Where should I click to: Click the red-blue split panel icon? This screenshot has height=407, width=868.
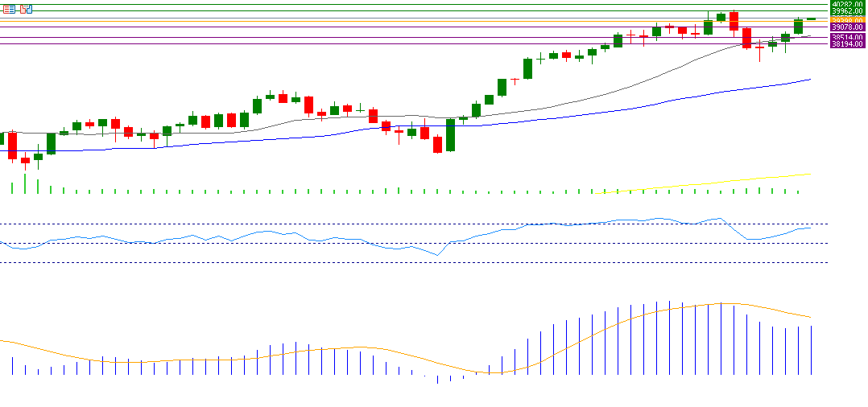pos(26,9)
